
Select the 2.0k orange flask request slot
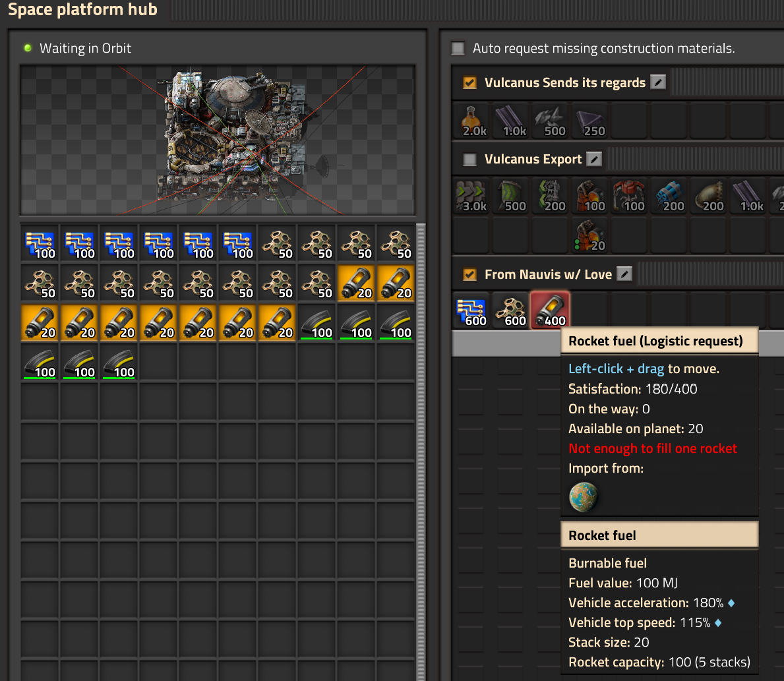471,121
